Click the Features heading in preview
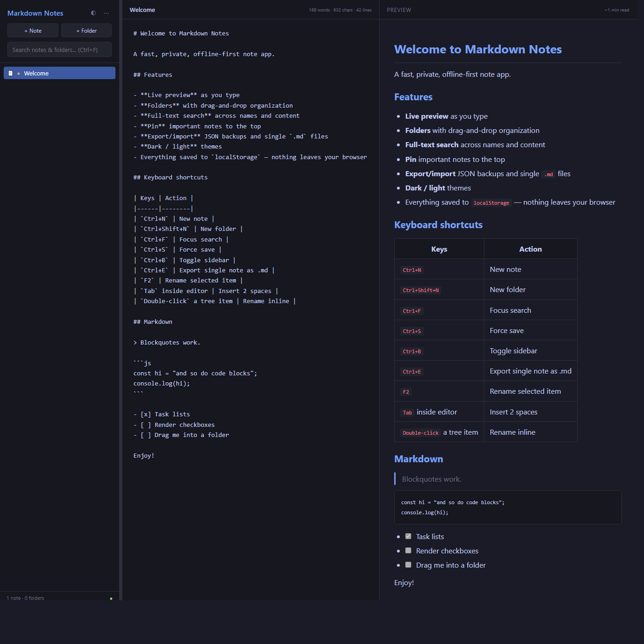 click(x=413, y=97)
